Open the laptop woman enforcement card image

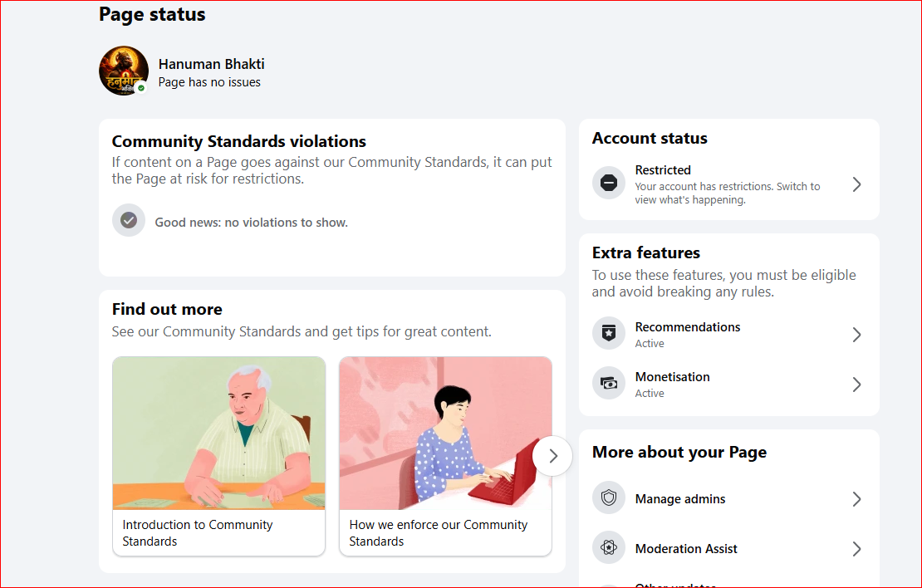[446, 434]
